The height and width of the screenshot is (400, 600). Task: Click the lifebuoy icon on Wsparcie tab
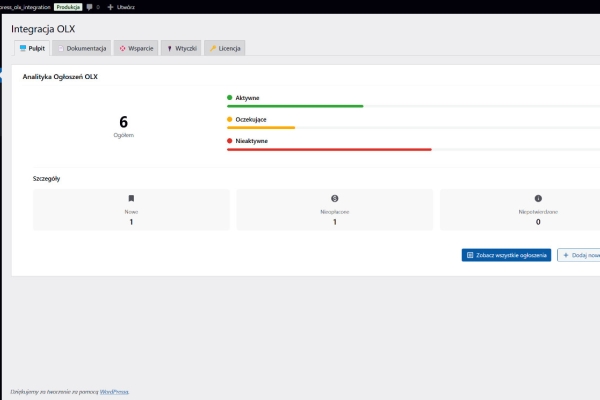pos(122,48)
